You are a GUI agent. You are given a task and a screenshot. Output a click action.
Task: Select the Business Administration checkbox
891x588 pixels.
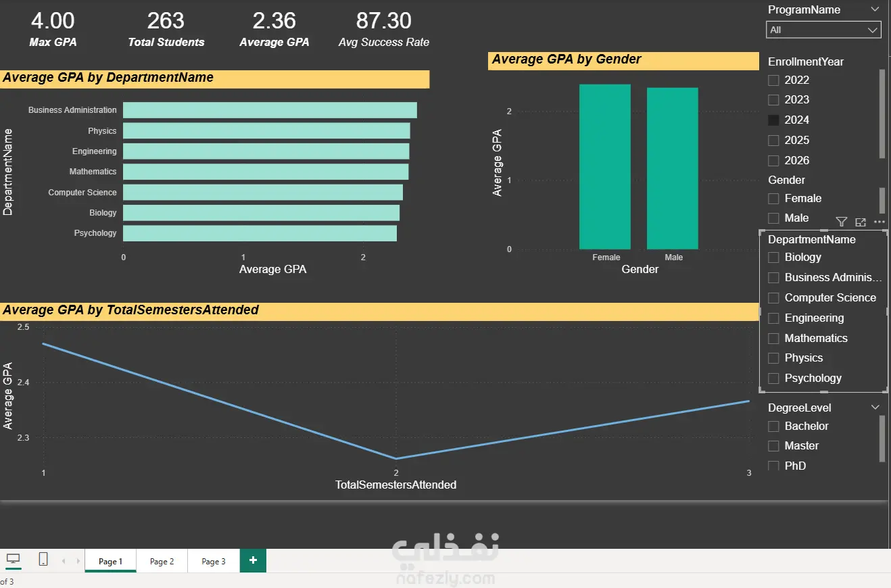(x=773, y=278)
